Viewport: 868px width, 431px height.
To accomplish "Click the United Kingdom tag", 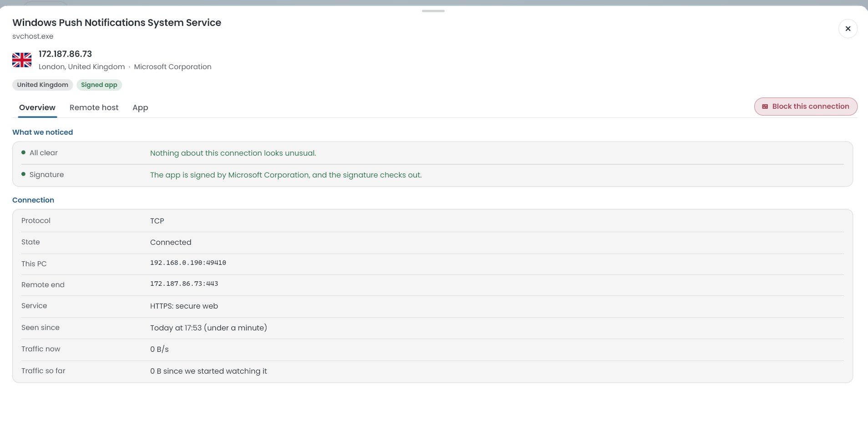I will 43,85.
